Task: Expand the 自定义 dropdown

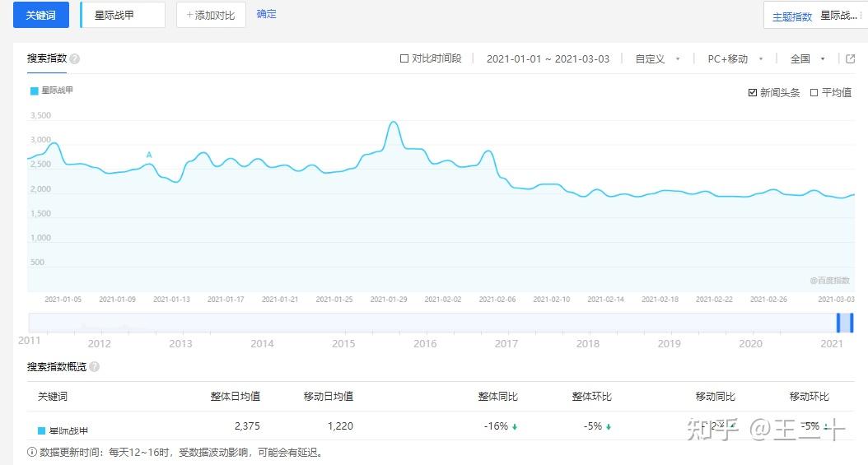Action: pos(657,58)
